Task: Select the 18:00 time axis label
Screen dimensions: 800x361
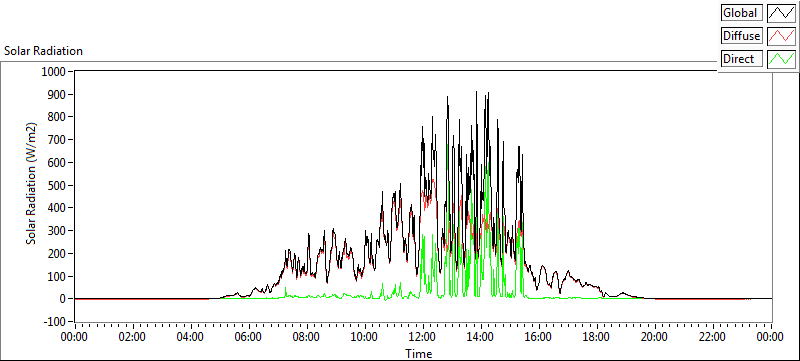Action: [597, 337]
